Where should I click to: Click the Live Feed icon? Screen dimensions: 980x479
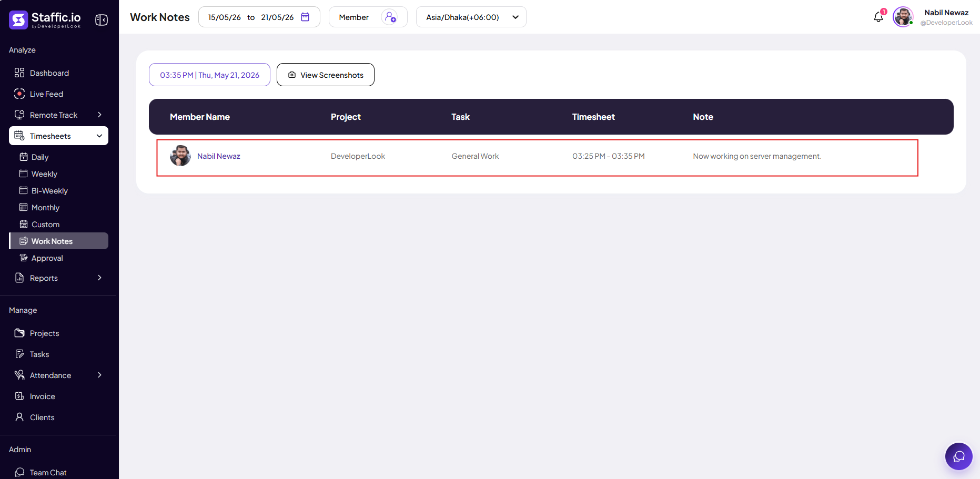pos(19,94)
